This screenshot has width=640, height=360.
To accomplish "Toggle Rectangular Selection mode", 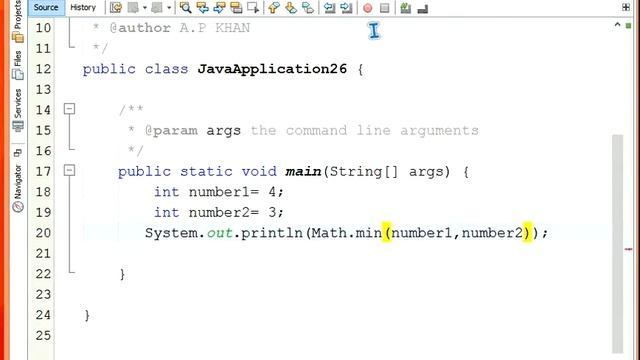I will tap(253, 7).
